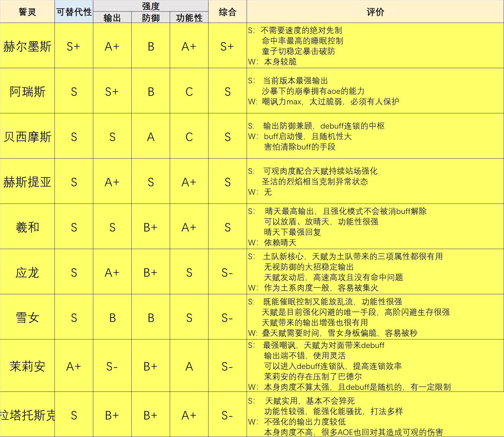Select the 可替代性 header cell
The image size is (504, 437).
pyautogui.click(x=74, y=12)
